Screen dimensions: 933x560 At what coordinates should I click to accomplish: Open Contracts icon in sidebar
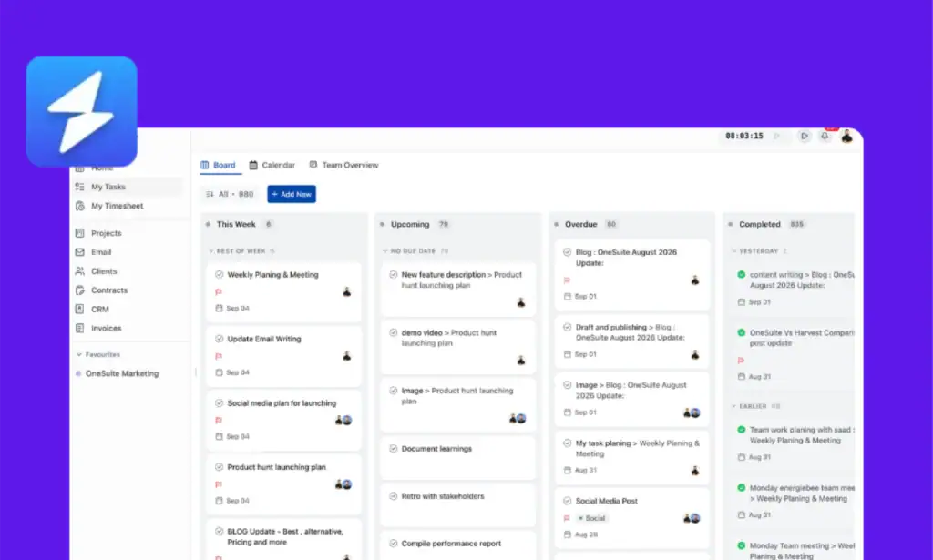tap(80, 290)
